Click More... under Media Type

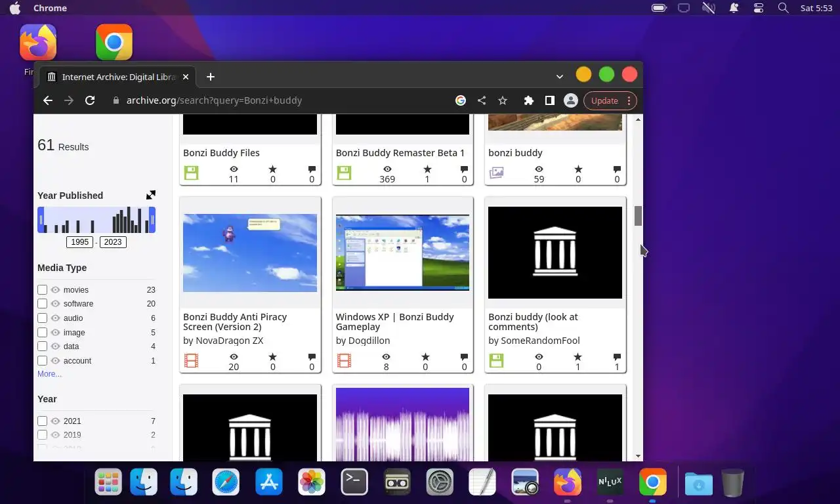[x=49, y=374]
